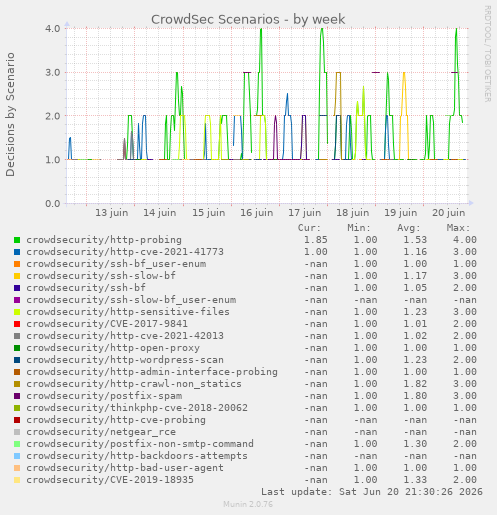
Task: Click ssh-slow-bf average value 1.17
Action: click(415, 276)
